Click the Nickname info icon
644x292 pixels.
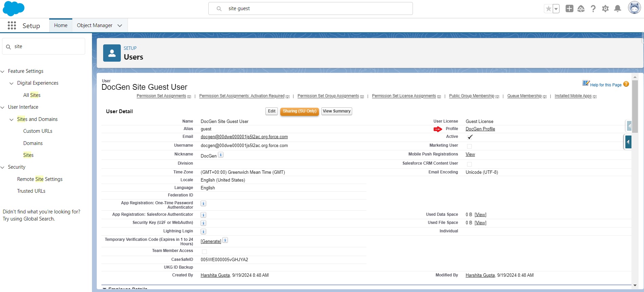click(x=221, y=155)
